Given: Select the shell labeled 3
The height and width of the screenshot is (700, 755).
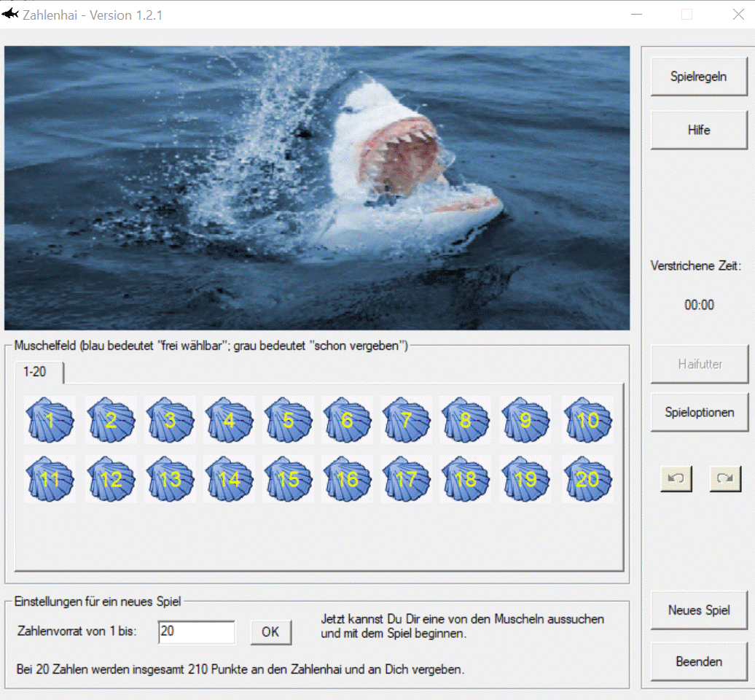Looking at the screenshot, I should pyautogui.click(x=170, y=419).
